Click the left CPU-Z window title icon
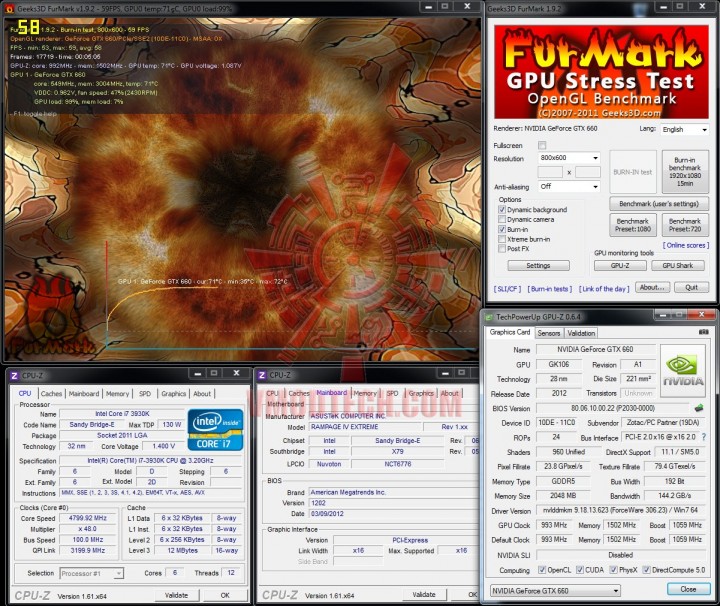Screen dimensions: 720x606 coord(14,376)
